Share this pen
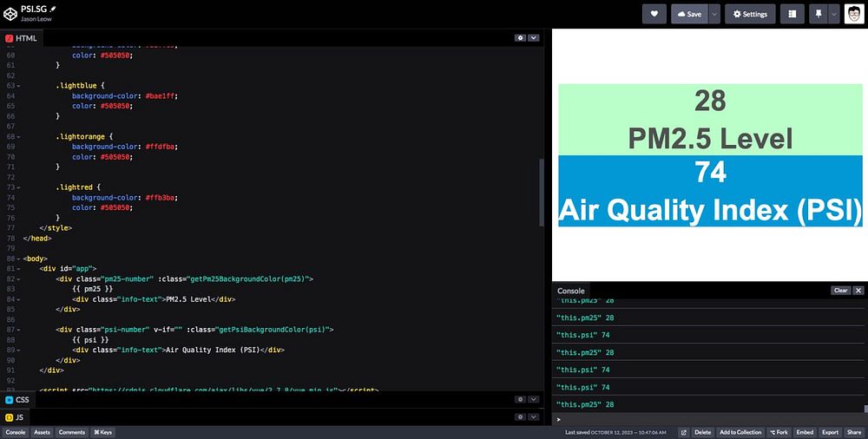This screenshot has height=439, width=868. point(853,432)
